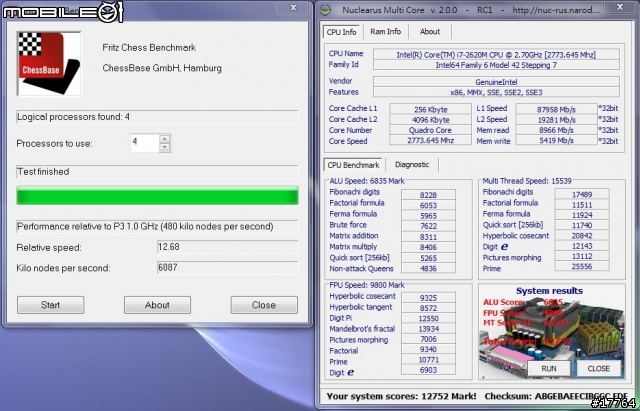Switch to the Ram Info tab
This screenshot has width=640, height=411.
[x=385, y=31]
